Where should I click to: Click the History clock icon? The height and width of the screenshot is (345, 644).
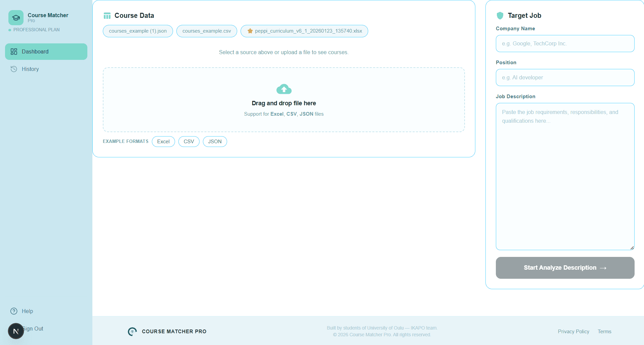click(x=14, y=69)
